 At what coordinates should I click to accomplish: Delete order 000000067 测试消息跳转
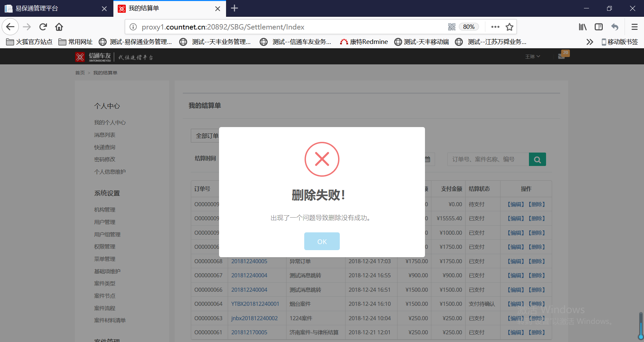(x=537, y=275)
